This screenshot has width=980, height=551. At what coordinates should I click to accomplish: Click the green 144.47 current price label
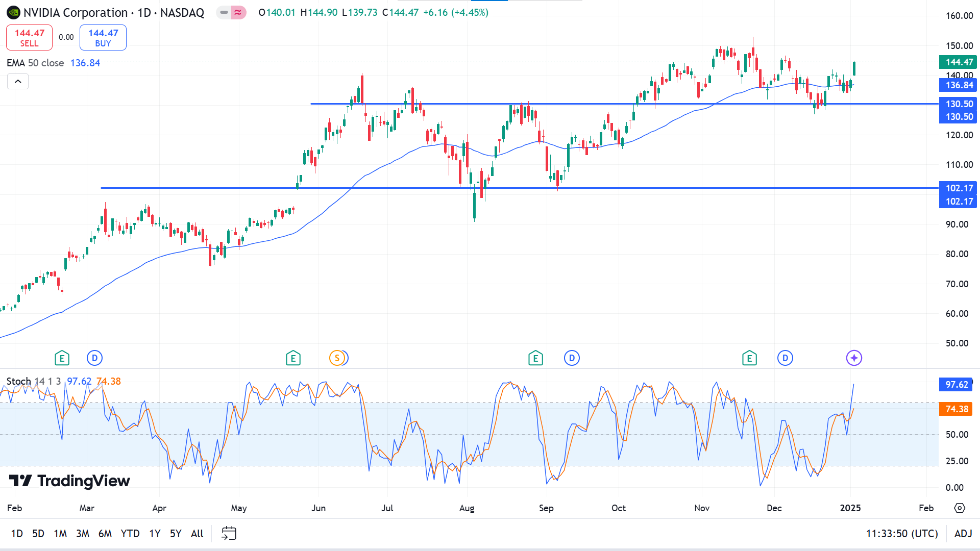958,62
